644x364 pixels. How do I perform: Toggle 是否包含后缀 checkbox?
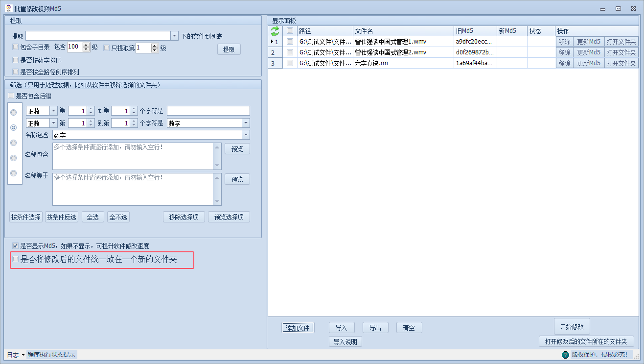pyautogui.click(x=11, y=96)
